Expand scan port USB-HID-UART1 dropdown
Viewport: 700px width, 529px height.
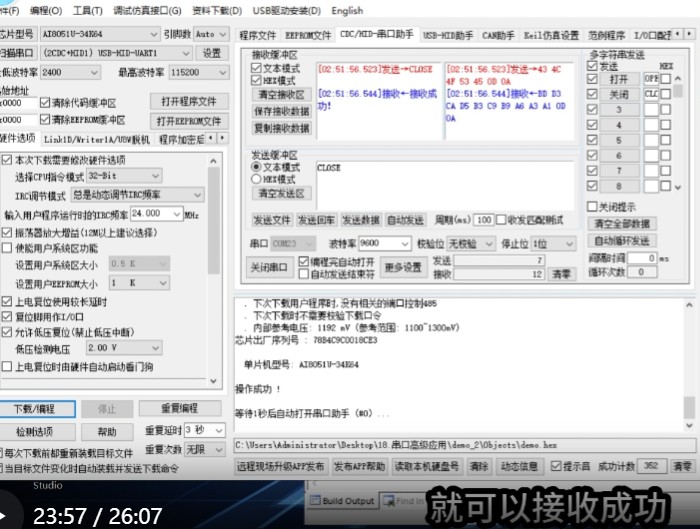116,53
